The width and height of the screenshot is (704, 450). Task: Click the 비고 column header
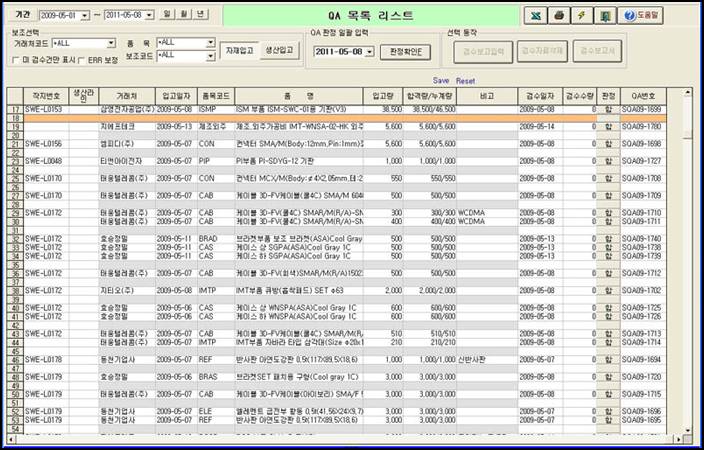[x=487, y=96]
